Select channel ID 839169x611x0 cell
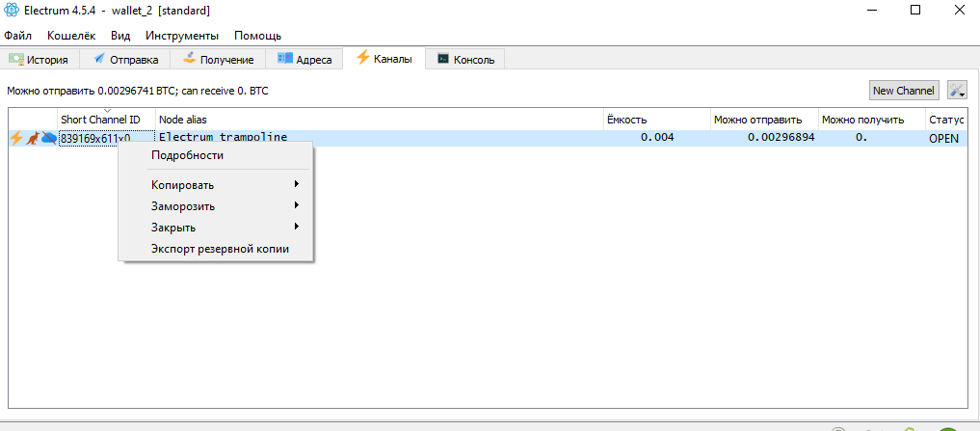Image resolution: width=980 pixels, height=431 pixels. 107,138
